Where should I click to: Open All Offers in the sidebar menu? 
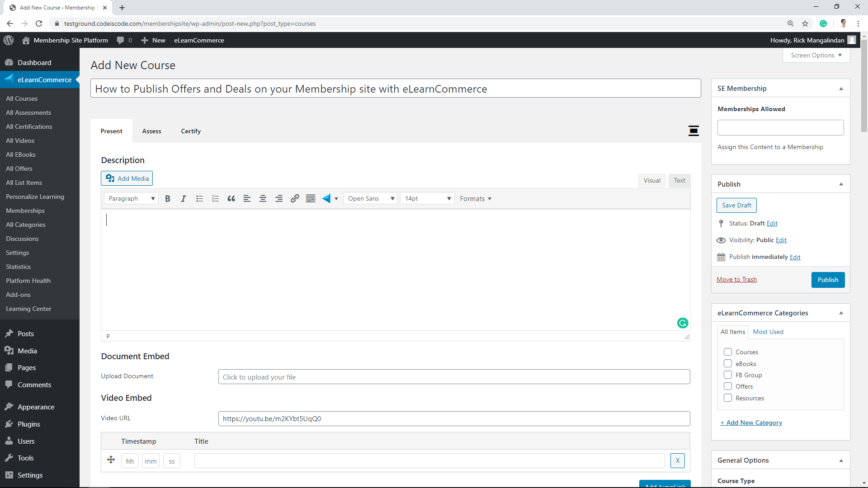(x=19, y=169)
